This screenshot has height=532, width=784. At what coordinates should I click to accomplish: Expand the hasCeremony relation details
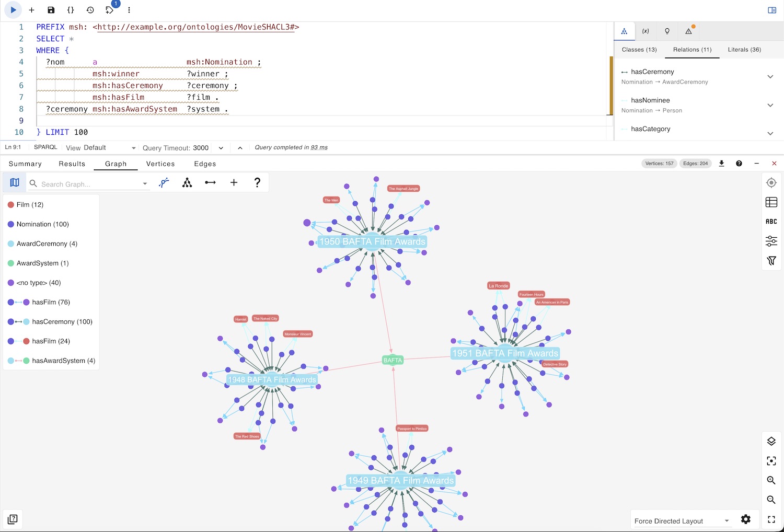[770, 76]
